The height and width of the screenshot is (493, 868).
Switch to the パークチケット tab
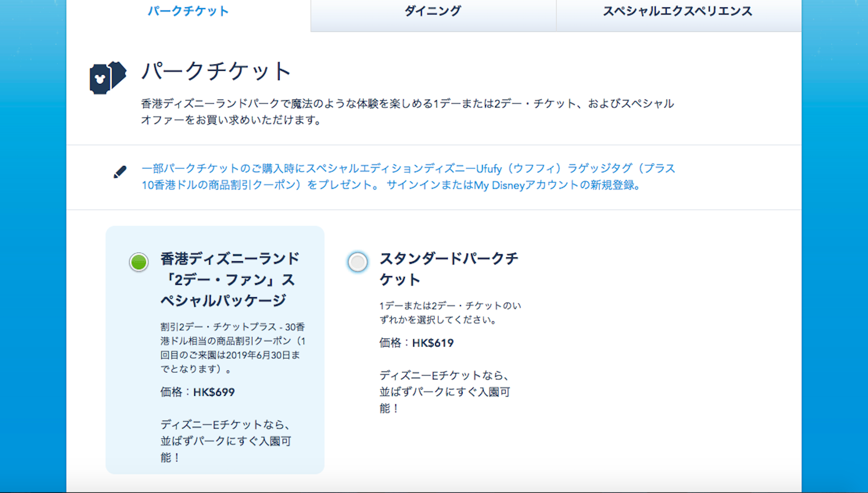(x=188, y=12)
